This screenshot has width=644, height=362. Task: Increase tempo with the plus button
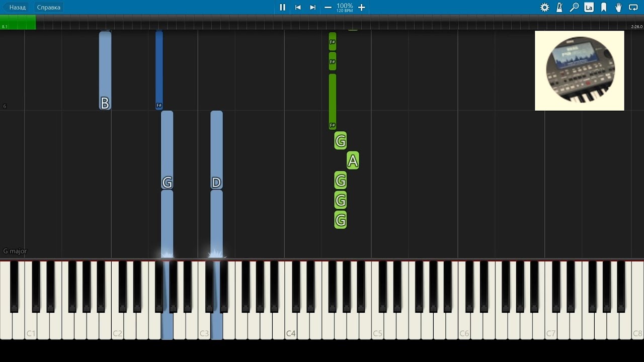click(x=361, y=8)
